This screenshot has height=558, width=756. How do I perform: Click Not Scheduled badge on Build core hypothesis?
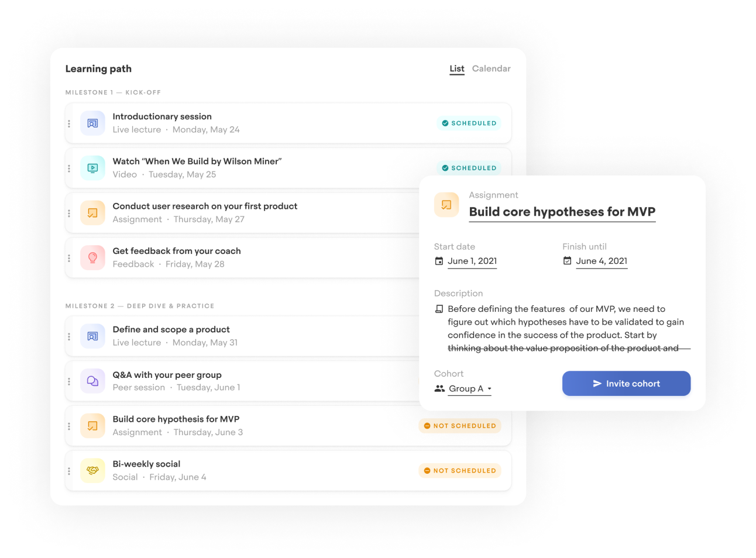click(460, 426)
